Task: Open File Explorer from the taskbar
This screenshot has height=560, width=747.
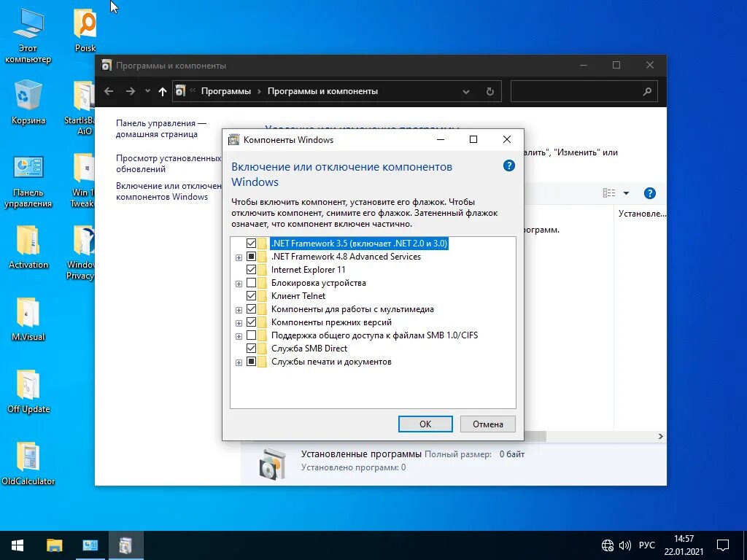Action: (54, 545)
